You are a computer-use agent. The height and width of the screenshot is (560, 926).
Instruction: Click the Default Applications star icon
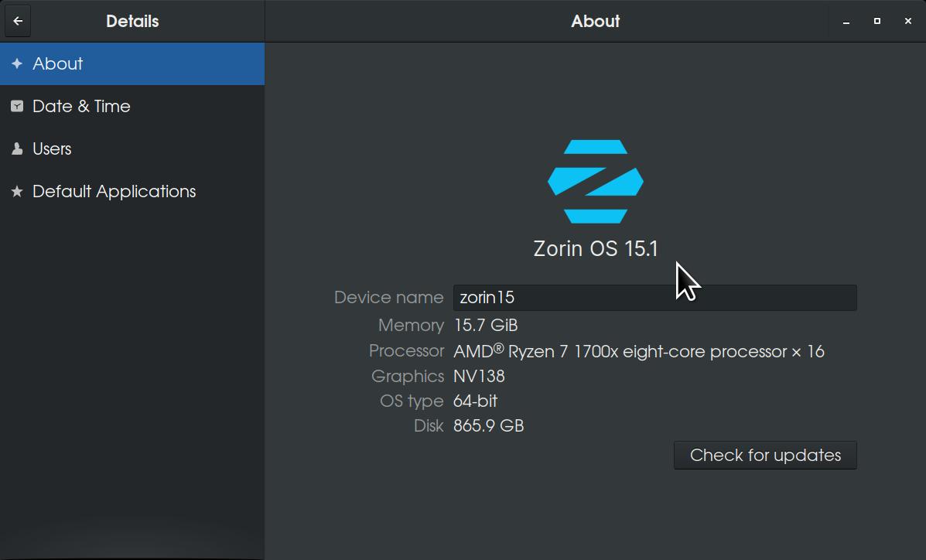click(x=17, y=191)
